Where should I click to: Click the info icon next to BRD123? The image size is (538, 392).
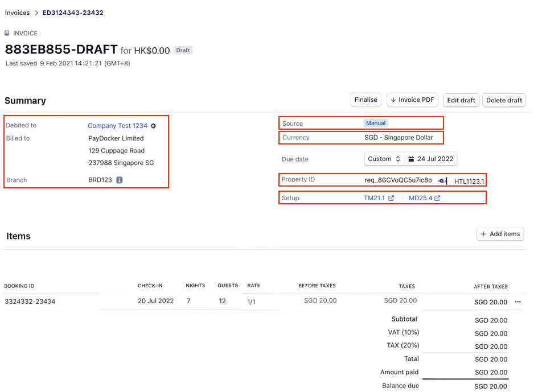[x=120, y=180]
